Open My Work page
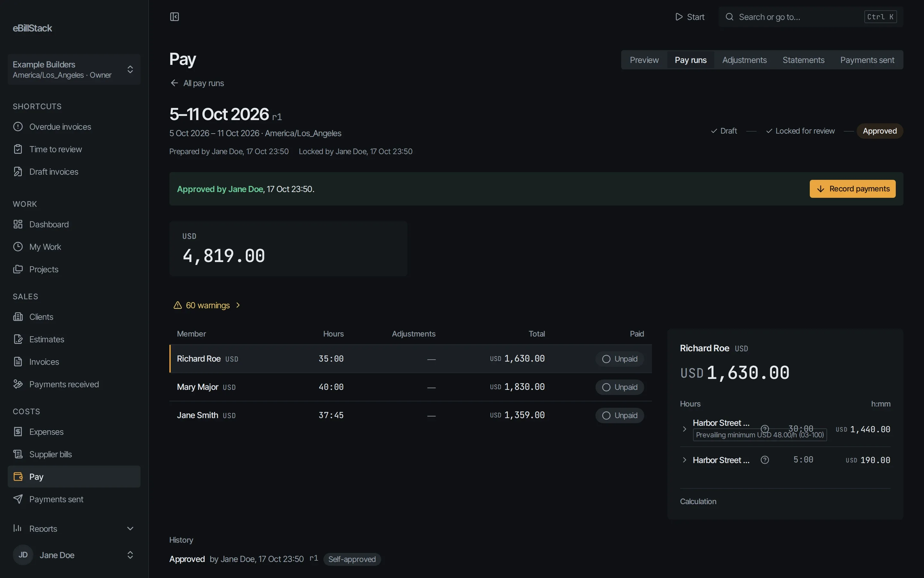Screen dimensions: 924x578 tap(74, 247)
